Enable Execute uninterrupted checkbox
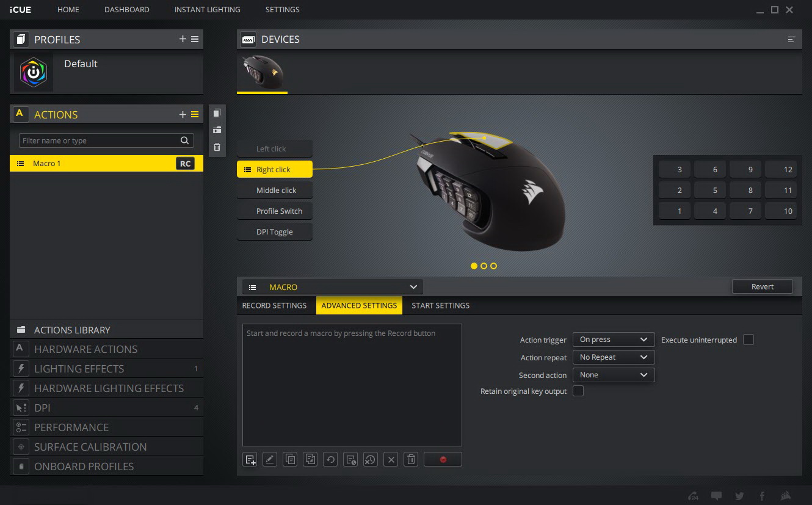Screen dimensions: 812x505 tap(749, 340)
